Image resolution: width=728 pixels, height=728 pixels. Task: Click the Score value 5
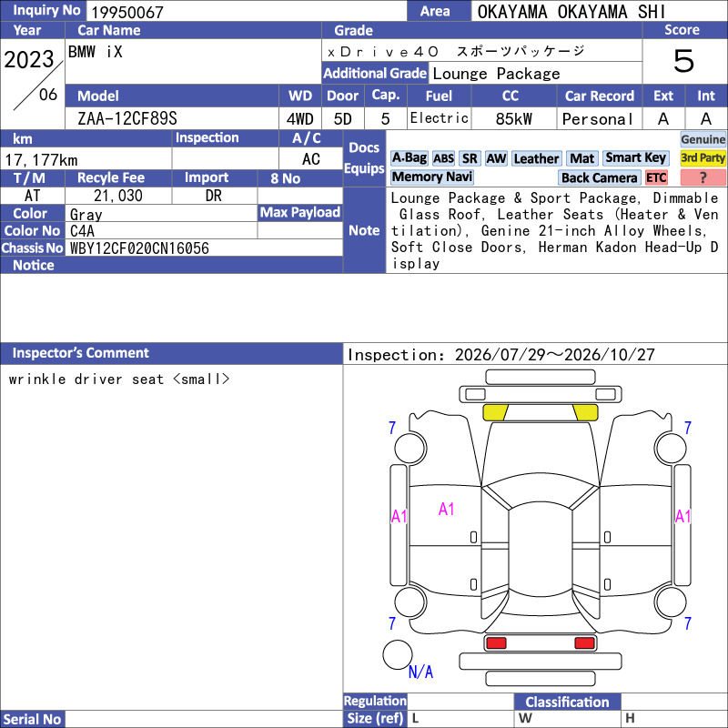click(x=684, y=61)
